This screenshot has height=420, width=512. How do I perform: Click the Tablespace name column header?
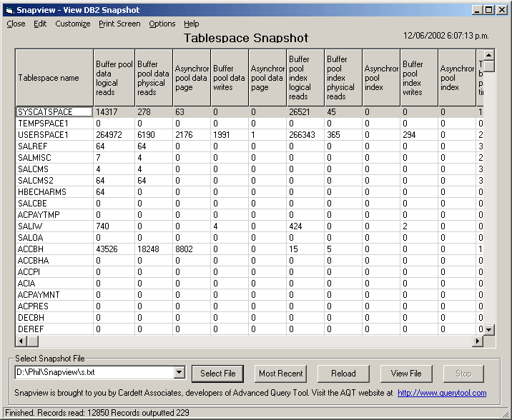pyautogui.click(x=54, y=78)
